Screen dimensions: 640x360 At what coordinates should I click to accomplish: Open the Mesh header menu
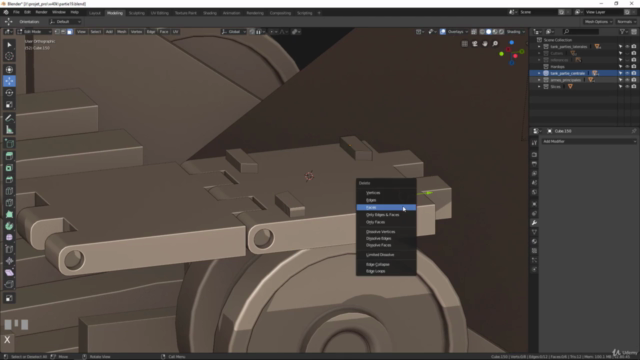point(122,32)
